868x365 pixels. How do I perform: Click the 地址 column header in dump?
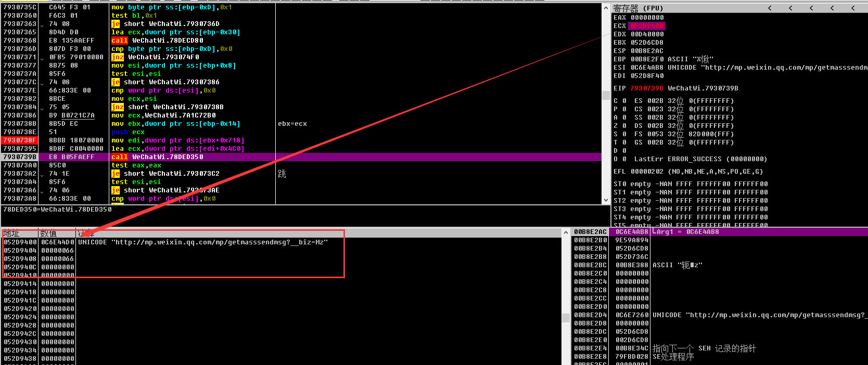(x=20, y=233)
